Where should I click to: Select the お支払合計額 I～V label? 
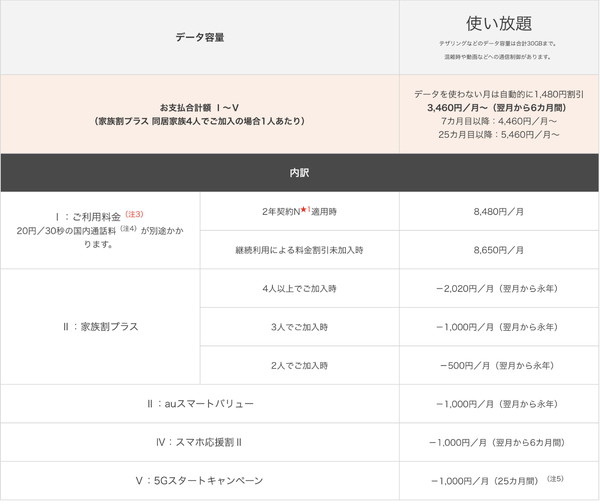[199, 106]
